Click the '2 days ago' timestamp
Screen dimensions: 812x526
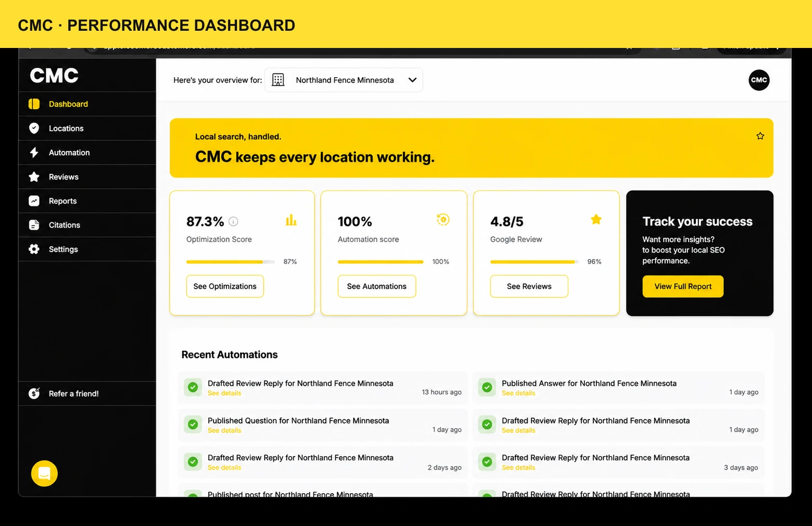point(444,468)
